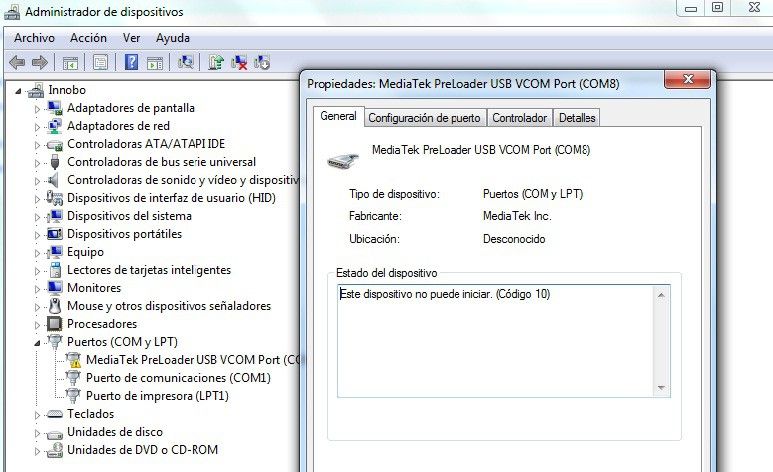
Task: Expand Controladoras ATA/ATAPI IDE node
Action: (37, 145)
